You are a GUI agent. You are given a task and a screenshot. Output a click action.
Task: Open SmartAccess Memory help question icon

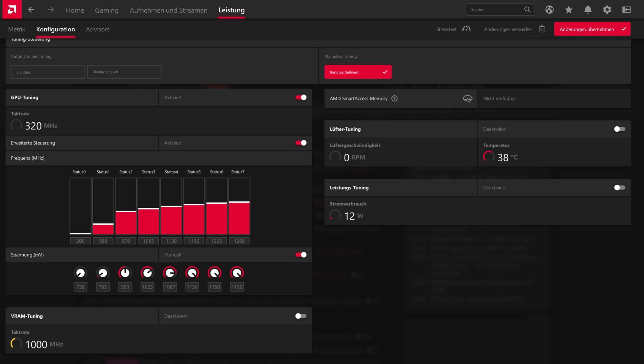click(394, 98)
